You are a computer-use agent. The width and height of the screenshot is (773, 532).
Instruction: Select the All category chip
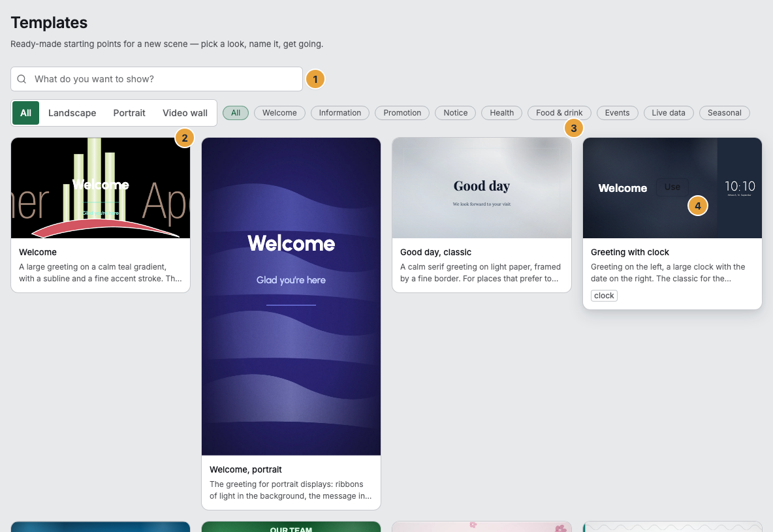tap(236, 113)
